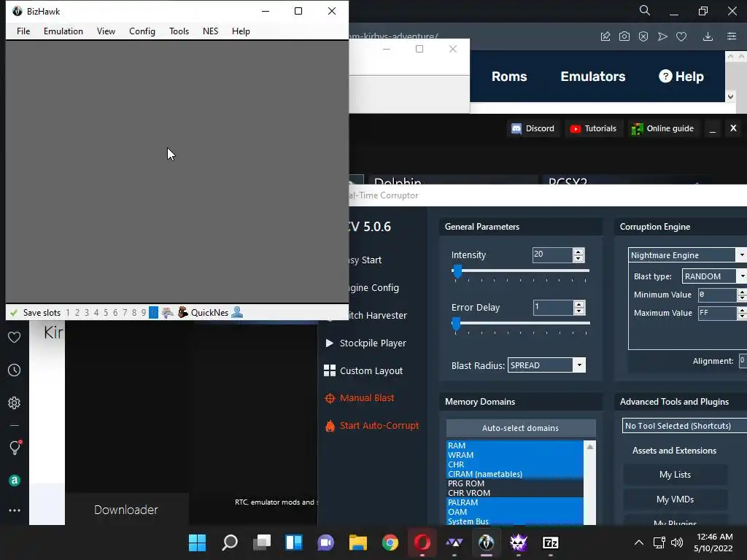Bookmark page with Opera toolbar heart icon
This screenshot has height=560, width=747.
(681, 36)
